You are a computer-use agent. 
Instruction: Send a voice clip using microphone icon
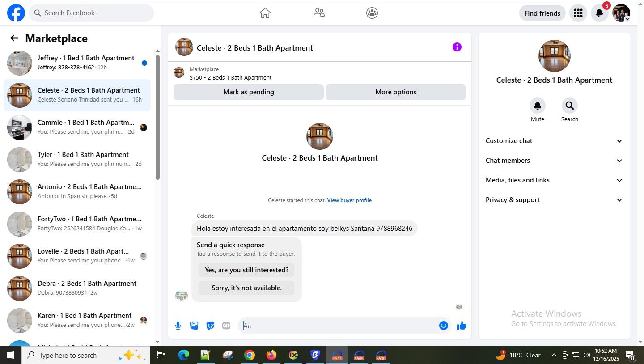coord(178,326)
